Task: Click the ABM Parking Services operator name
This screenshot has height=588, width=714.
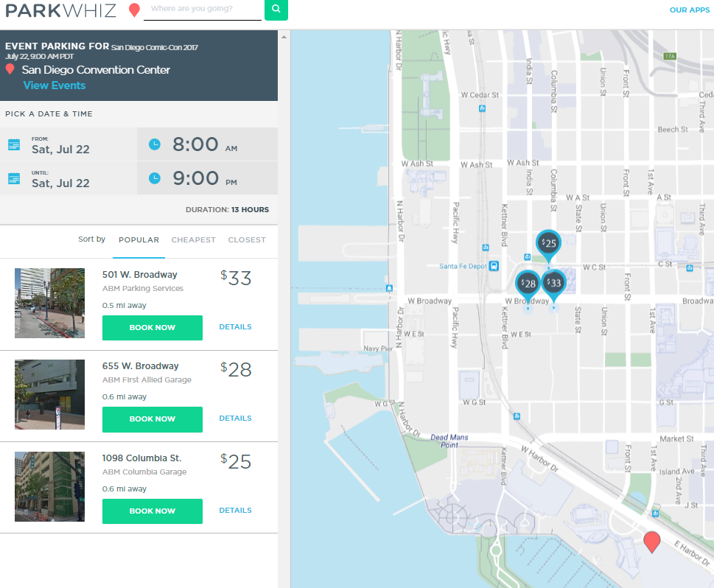Action: (x=143, y=288)
